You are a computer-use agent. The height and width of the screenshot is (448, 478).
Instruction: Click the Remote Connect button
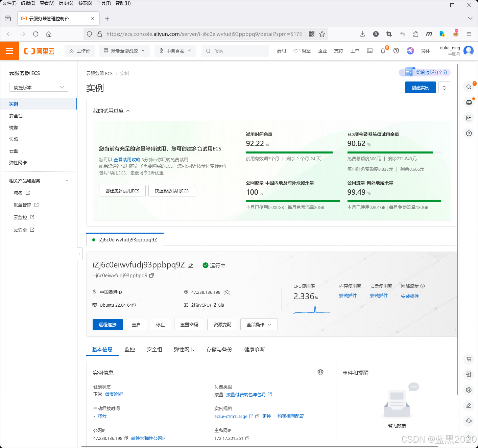(x=107, y=325)
